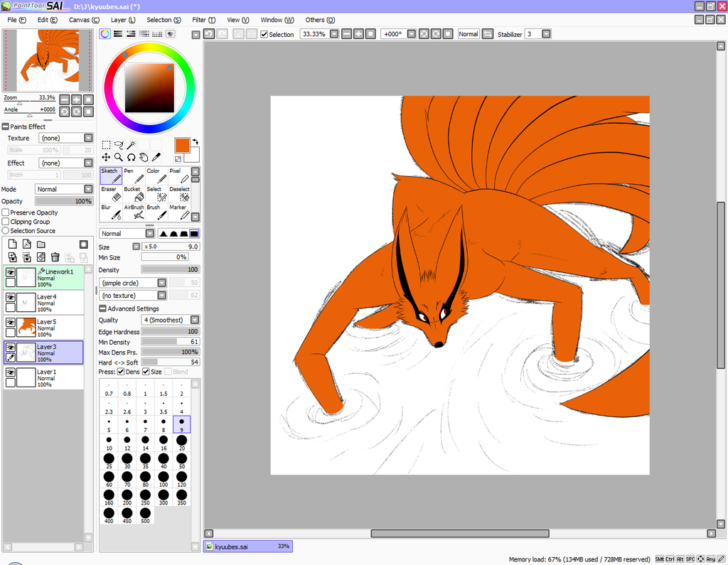Toggle the Selection visibility checkbox
The image size is (728, 565).
tap(264, 34)
